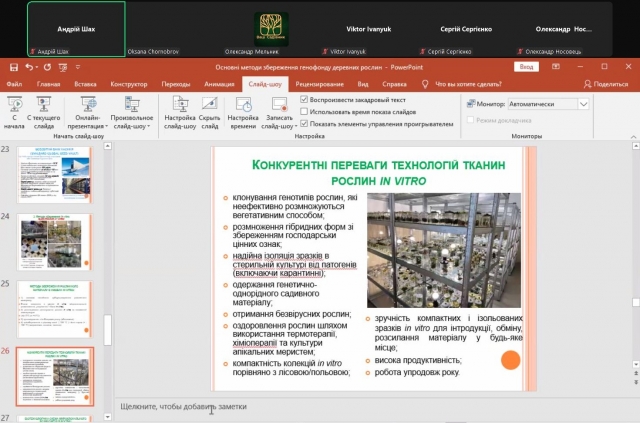Image resolution: width=640 pixels, height=423 pixels.
Task: Click Oksana Chornobrov participant name
Action: coord(153,52)
